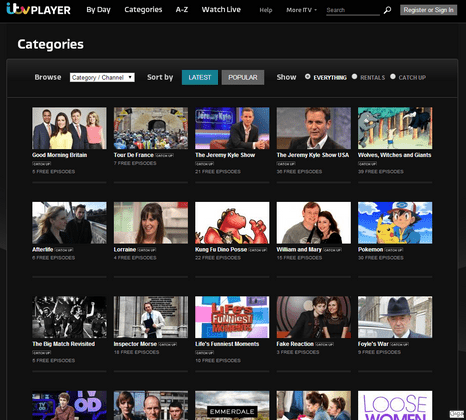Open Kung Fu Dino Posse thumbnail
This screenshot has width=466, height=420.
click(x=232, y=223)
